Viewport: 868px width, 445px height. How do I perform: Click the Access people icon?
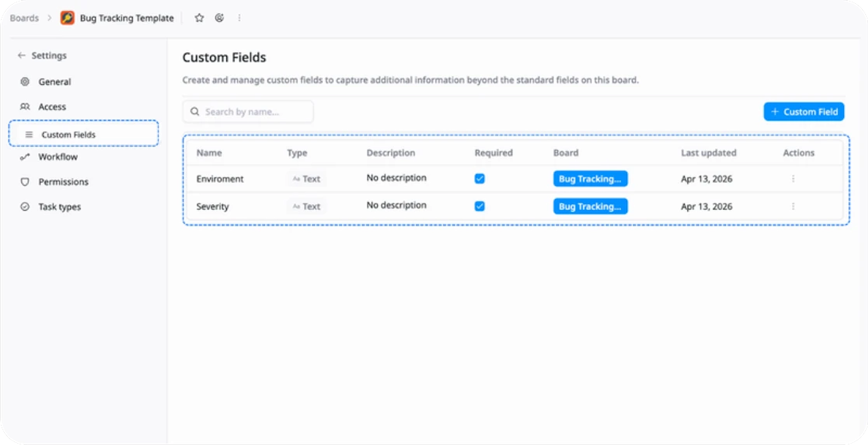pos(25,106)
